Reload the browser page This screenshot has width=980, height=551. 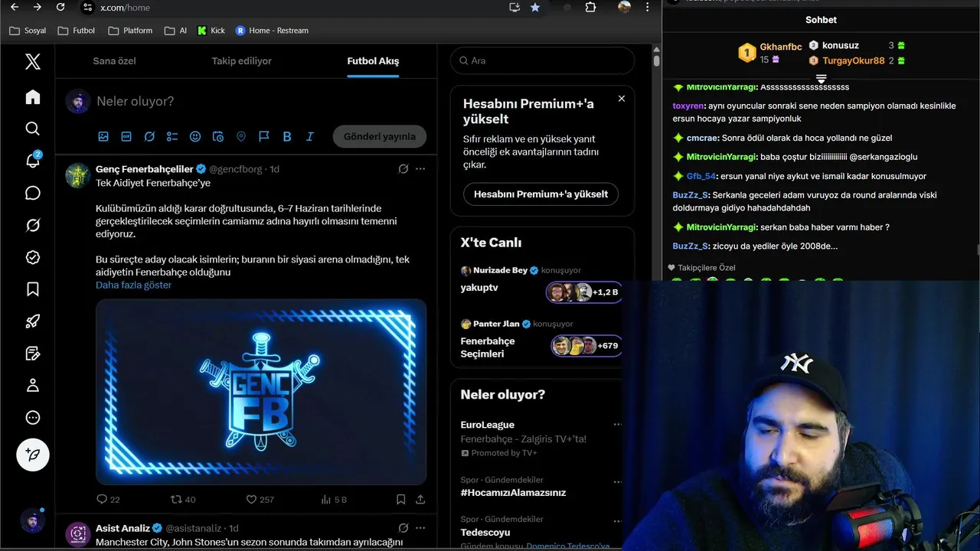[60, 7]
